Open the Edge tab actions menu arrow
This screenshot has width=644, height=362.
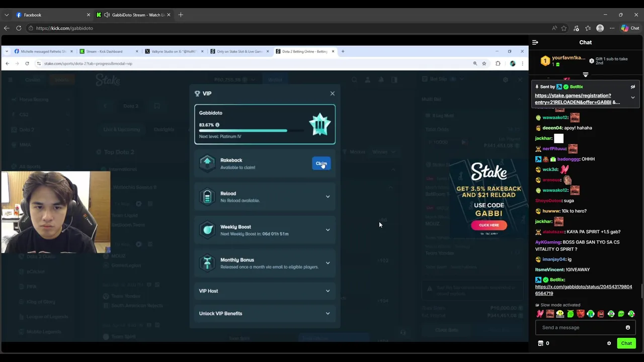[x=7, y=15]
